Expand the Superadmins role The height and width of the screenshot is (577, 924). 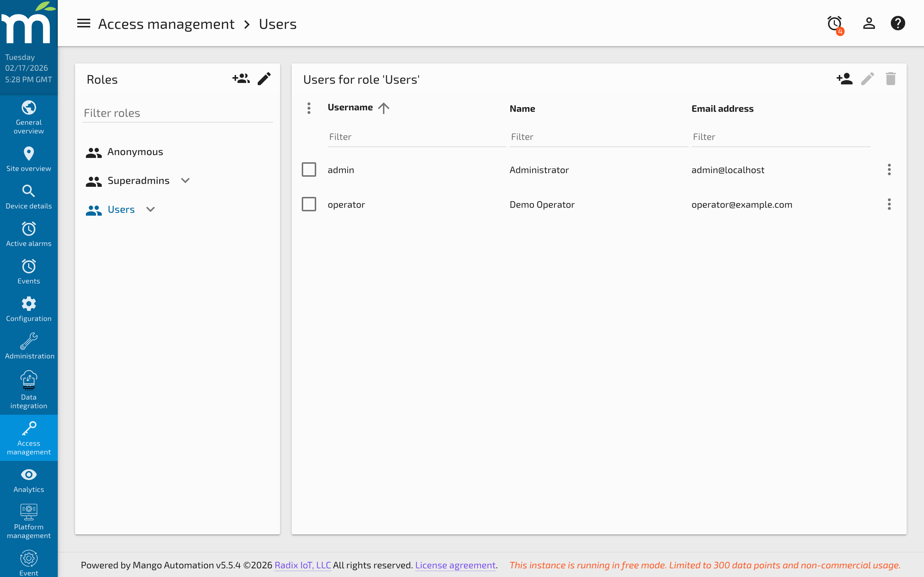tap(185, 180)
